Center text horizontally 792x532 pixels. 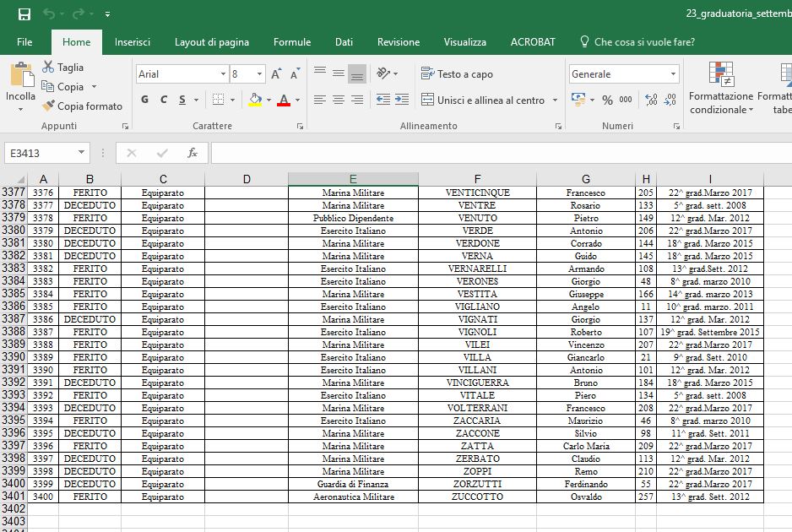[x=339, y=100]
